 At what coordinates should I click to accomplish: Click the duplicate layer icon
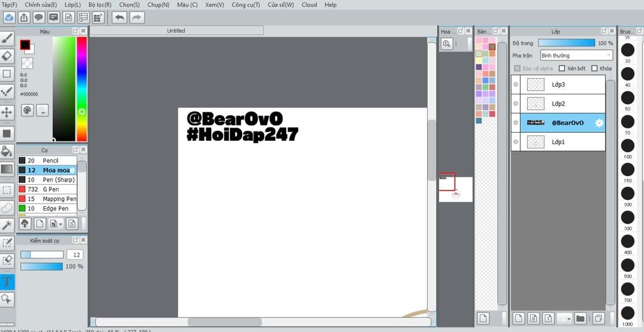tap(598, 318)
